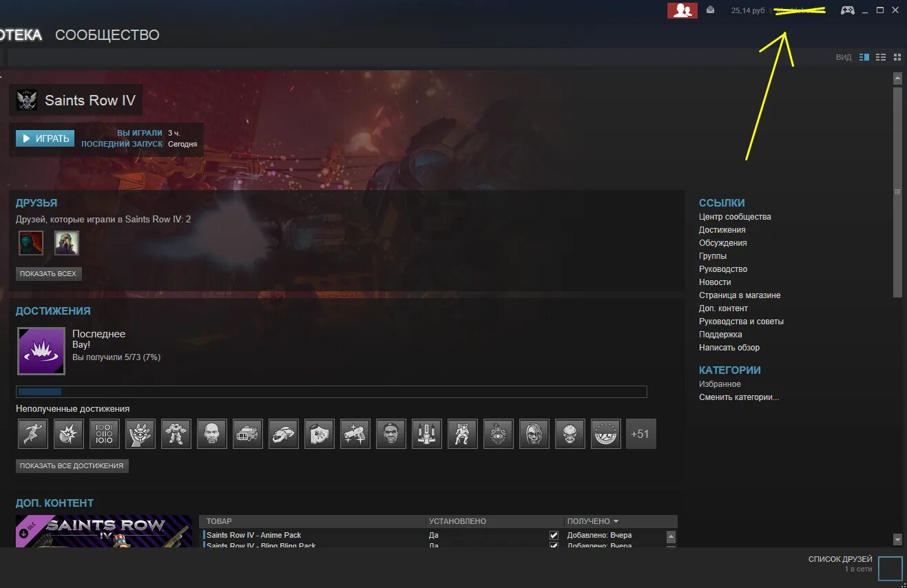Screen dimensions: 907x588
Task: Switch to list view layout icon
Action: pyautogui.click(x=881, y=57)
